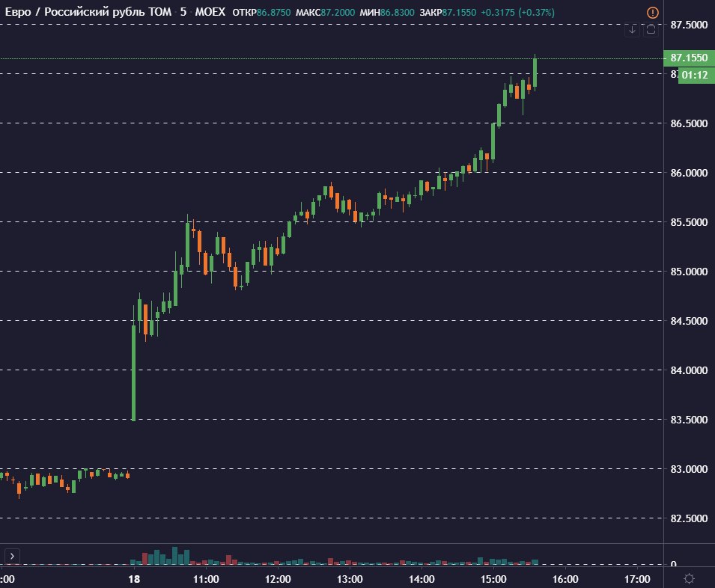Click the 18 date label on the time axis

click(x=134, y=579)
